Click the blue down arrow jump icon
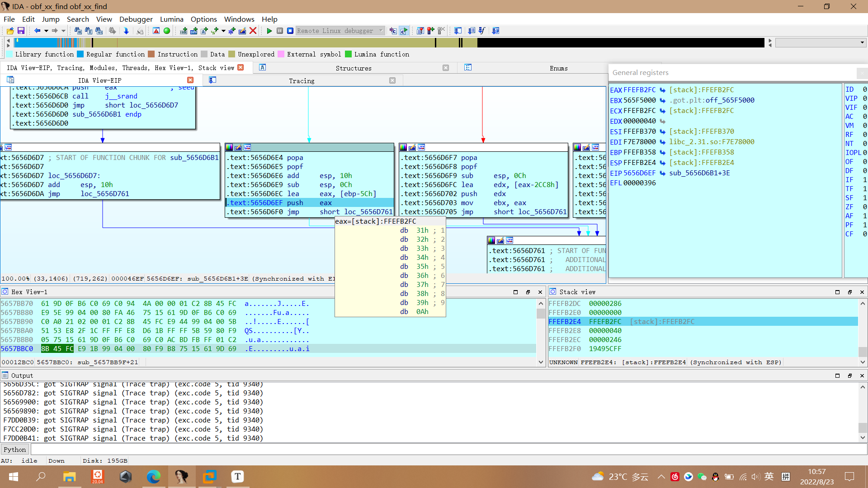The width and height of the screenshot is (868, 488). (126, 31)
